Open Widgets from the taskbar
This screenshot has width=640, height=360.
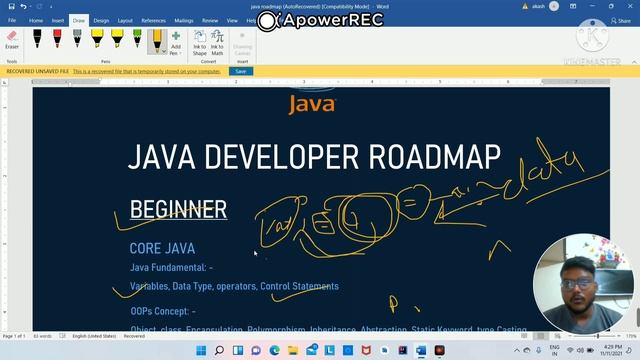click(x=238, y=350)
